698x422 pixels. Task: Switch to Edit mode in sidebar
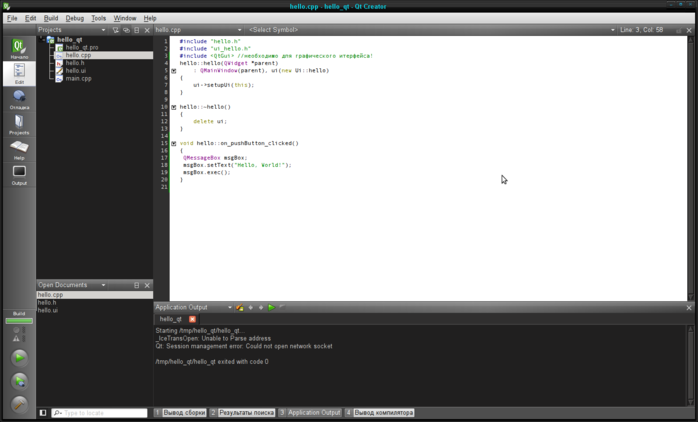[19, 73]
